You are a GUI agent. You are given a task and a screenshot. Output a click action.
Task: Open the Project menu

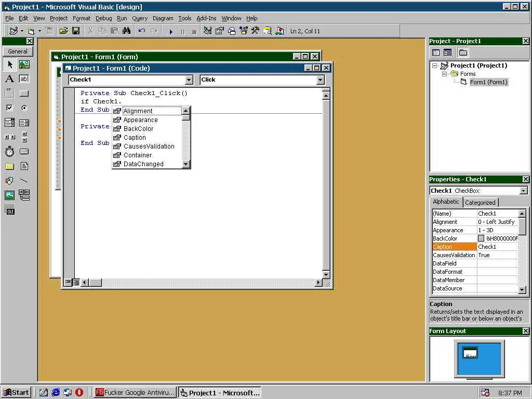coord(59,18)
